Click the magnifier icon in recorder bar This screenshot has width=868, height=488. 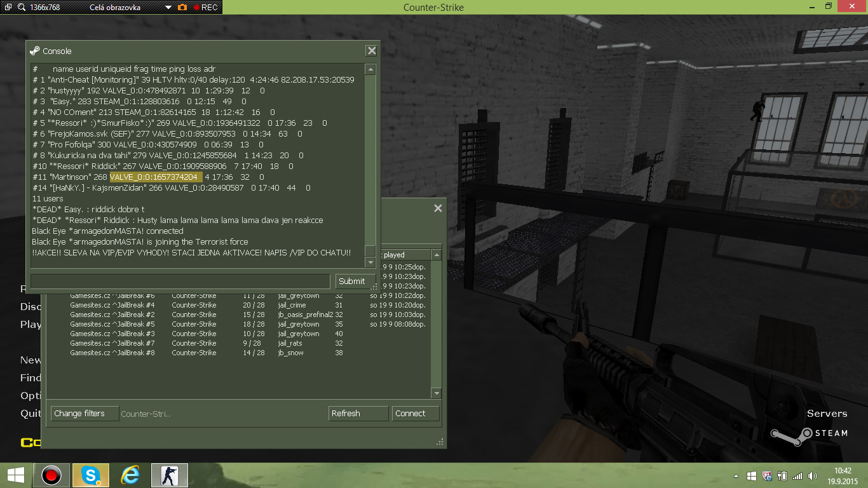click(x=22, y=7)
